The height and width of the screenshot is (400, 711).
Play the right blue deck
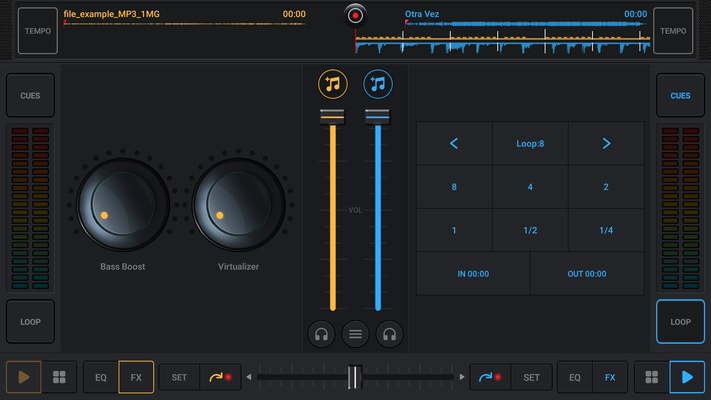pyautogui.click(x=687, y=377)
